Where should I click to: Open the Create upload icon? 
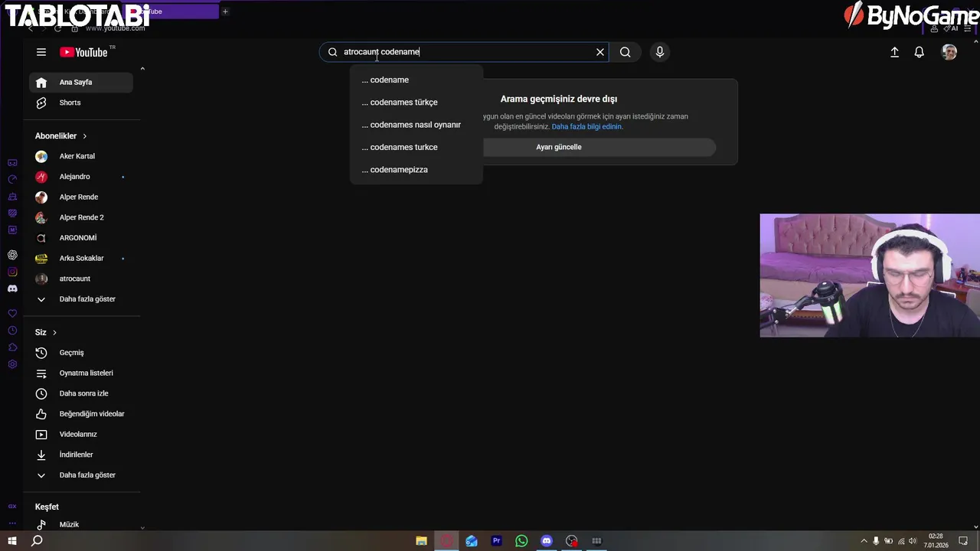[x=894, y=52]
